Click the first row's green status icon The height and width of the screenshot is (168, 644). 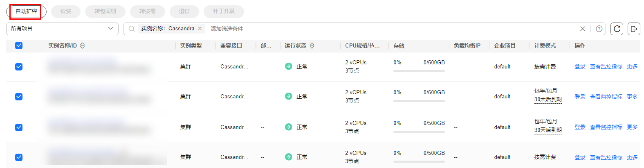(288, 66)
